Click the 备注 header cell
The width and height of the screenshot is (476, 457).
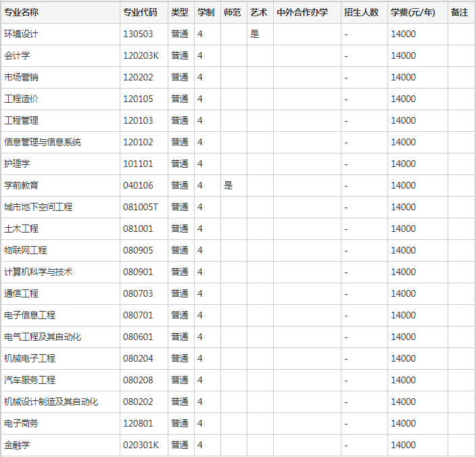(x=460, y=12)
